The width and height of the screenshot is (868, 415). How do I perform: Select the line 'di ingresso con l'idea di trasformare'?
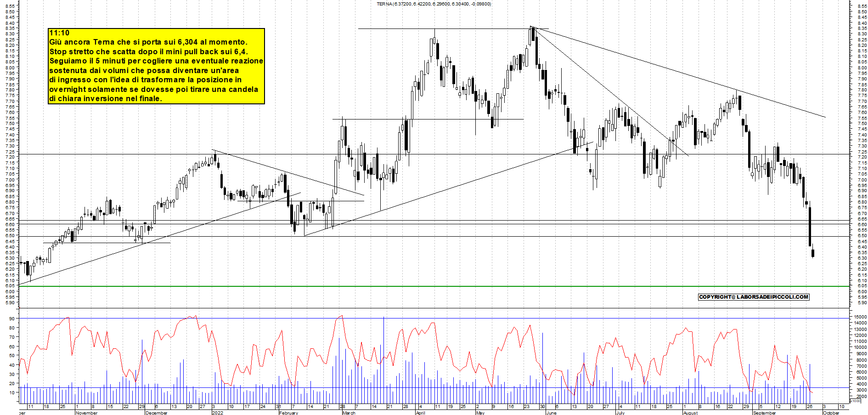click(x=145, y=80)
